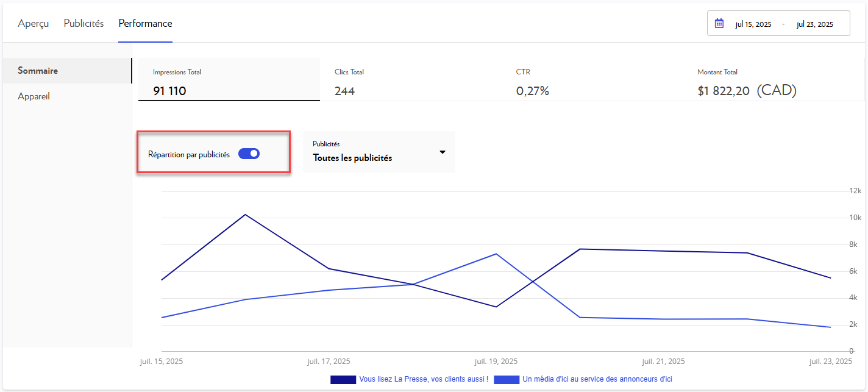Disable the Répartition par publicités switch
This screenshot has height=392, width=868.
coord(249,154)
